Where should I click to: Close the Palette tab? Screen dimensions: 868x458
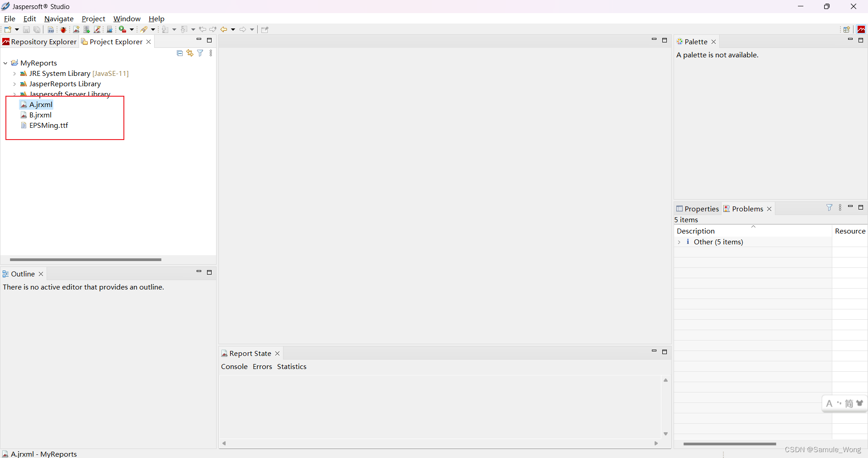(714, 42)
